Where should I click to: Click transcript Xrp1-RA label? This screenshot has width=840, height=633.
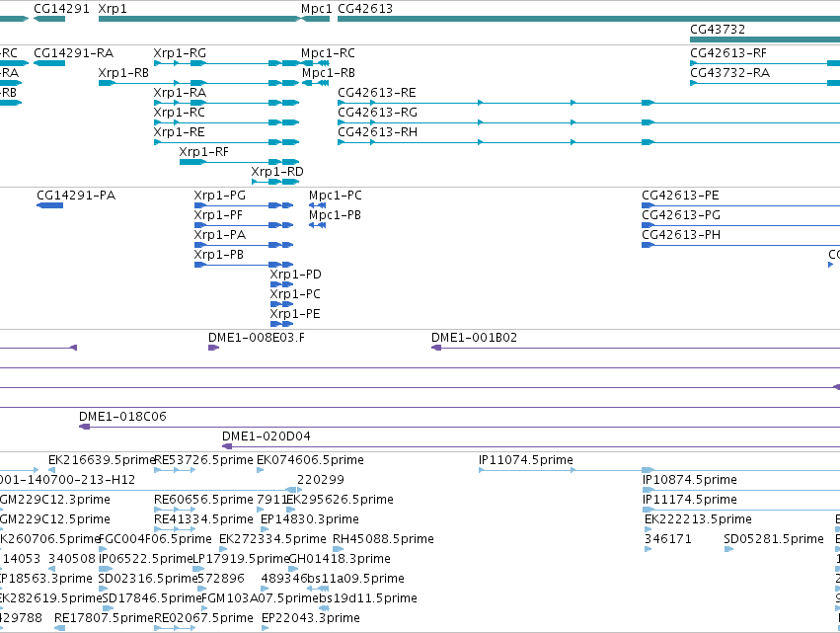180,93
